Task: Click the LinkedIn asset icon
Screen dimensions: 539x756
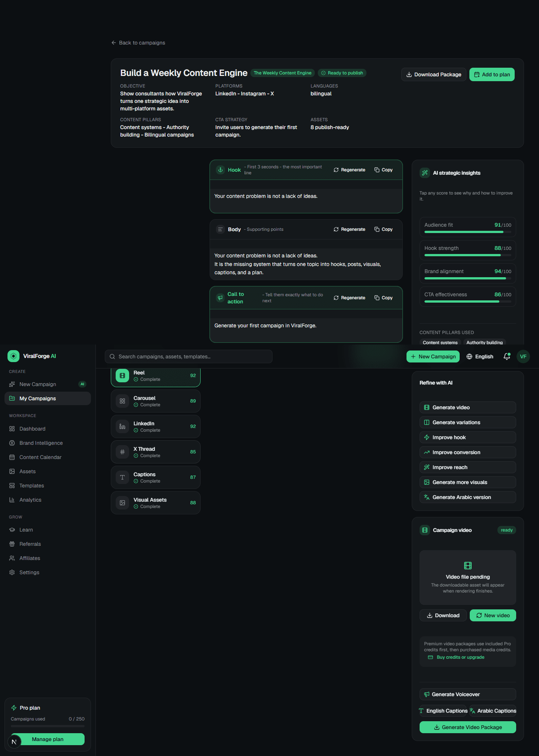Action: pos(122,426)
